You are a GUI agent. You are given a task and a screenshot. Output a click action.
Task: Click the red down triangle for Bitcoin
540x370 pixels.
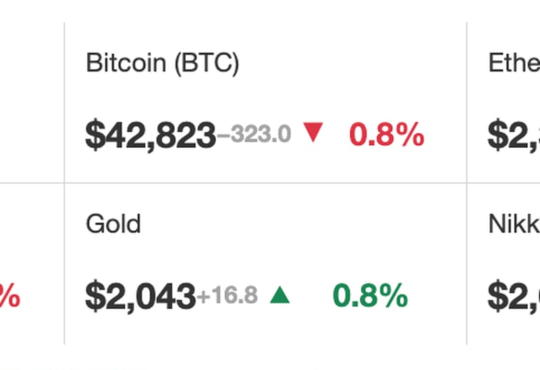pyautogui.click(x=313, y=132)
